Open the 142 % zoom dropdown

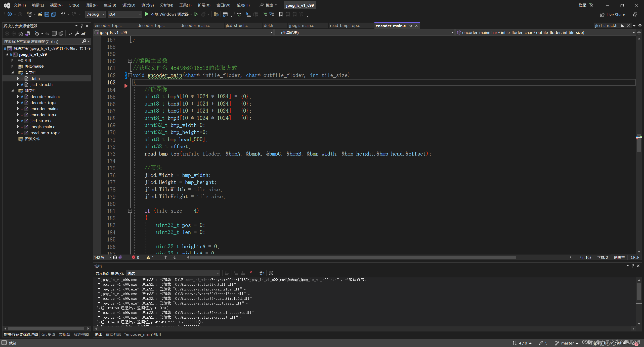click(x=103, y=257)
